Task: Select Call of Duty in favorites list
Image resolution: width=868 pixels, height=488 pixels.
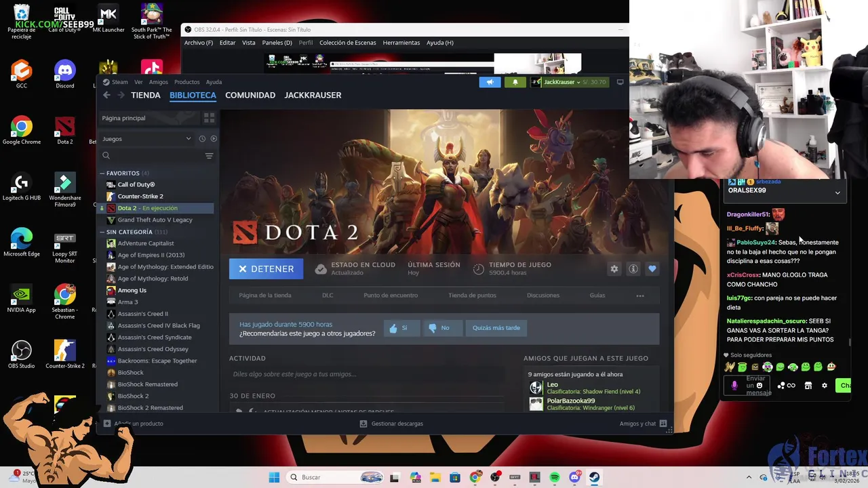Action: point(156,184)
